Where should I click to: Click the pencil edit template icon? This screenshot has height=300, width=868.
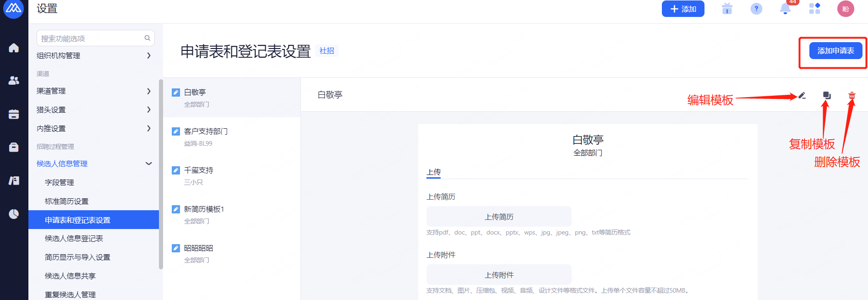point(802,96)
